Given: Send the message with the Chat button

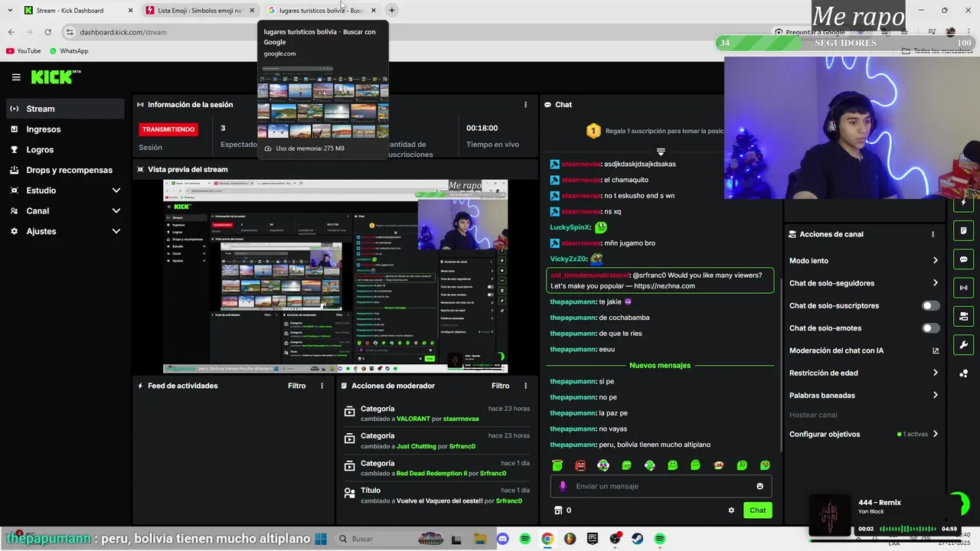Looking at the screenshot, I should coord(757,510).
